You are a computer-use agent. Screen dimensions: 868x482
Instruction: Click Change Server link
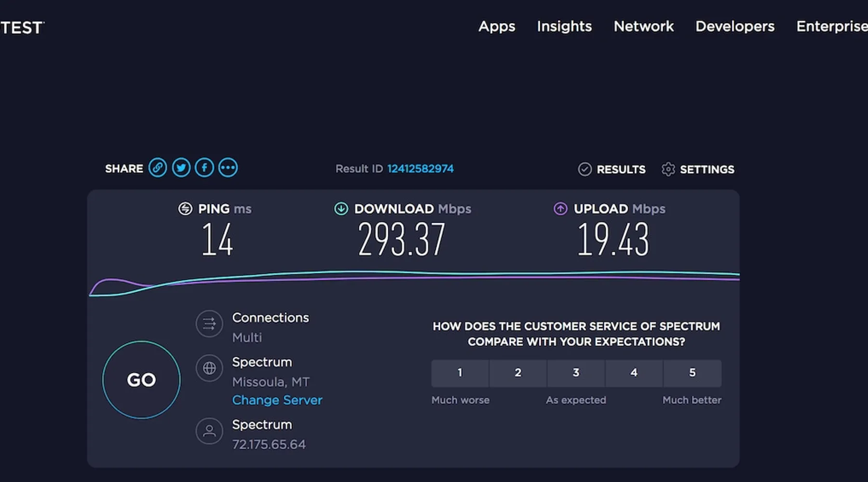(x=277, y=400)
